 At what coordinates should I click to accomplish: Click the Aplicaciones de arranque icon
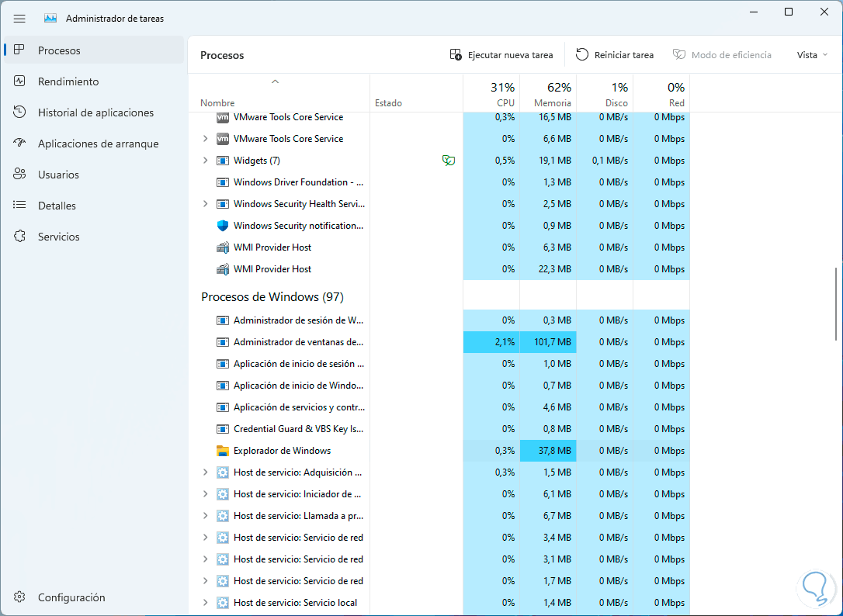pyautogui.click(x=20, y=144)
